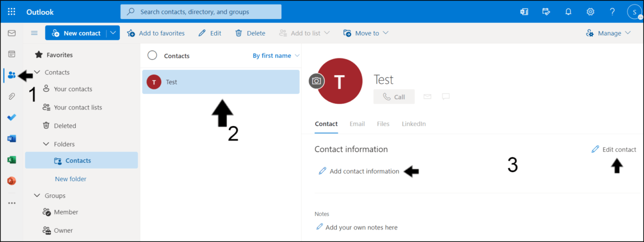Screen dimensions: 644x242
Task: Change contact photo camera icon
Action: tap(316, 81)
